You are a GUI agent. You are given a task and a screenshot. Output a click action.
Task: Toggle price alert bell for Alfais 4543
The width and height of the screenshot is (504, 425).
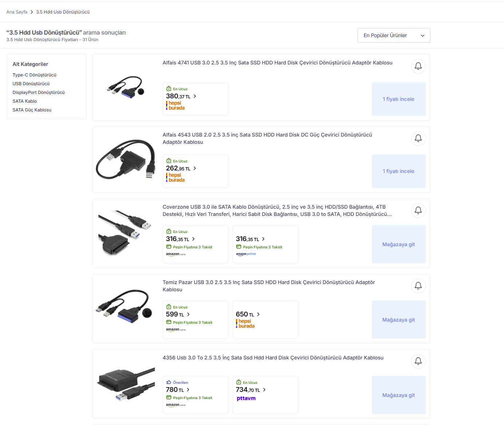point(418,138)
